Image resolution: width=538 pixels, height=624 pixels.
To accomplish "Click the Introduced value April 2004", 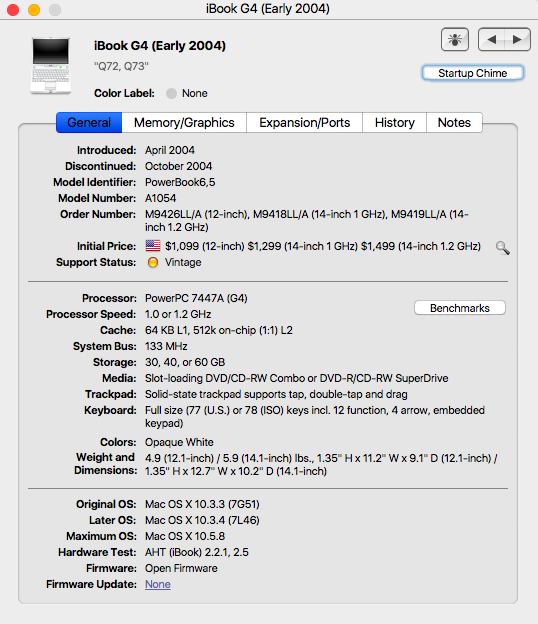I will tap(170, 150).
